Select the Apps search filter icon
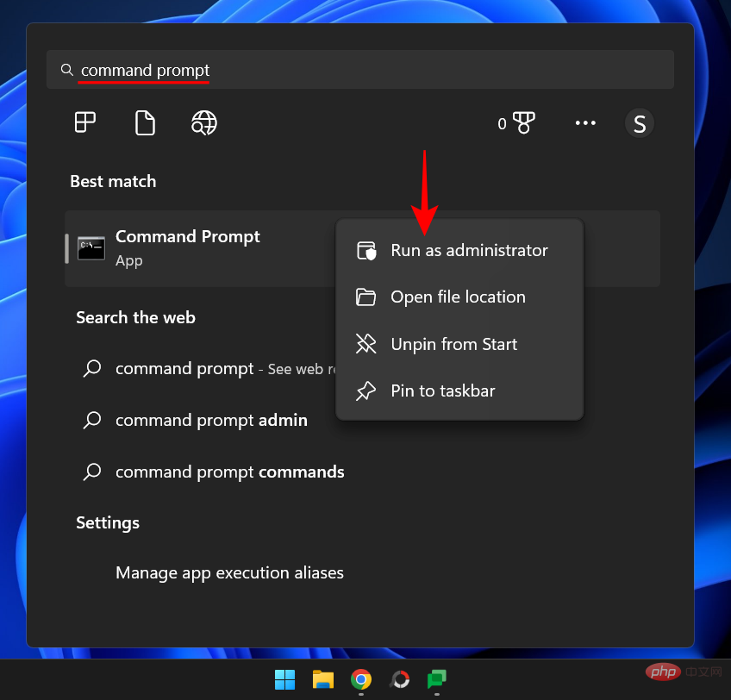The height and width of the screenshot is (700, 731). click(84, 122)
